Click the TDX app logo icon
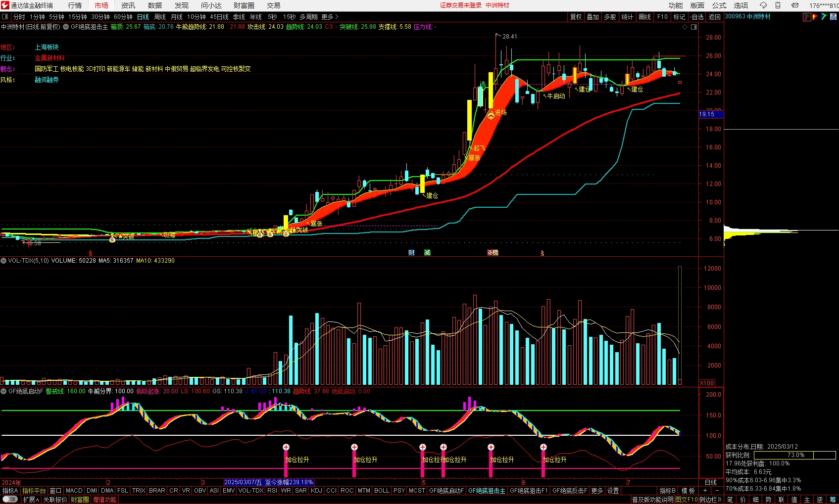The height and width of the screenshot is (504, 839). click(5, 5)
